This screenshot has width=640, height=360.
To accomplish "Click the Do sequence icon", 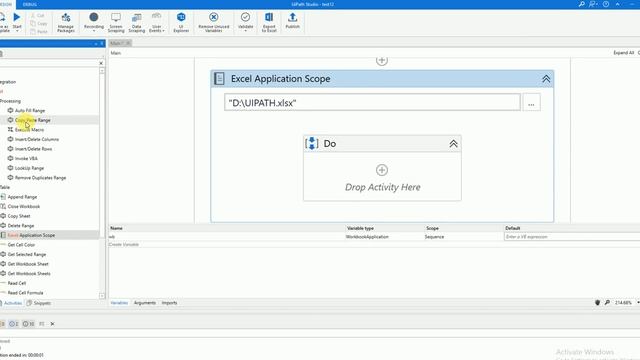I will (x=312, y=144).
